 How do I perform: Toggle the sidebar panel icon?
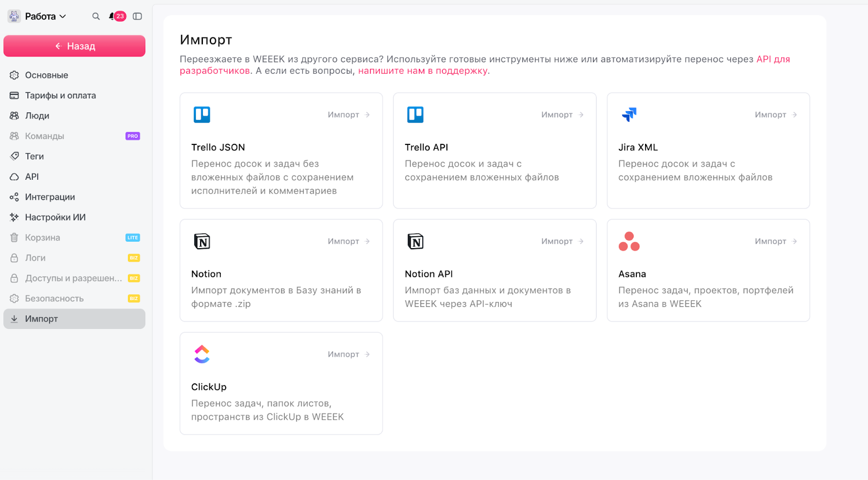[x=137, y=16]
